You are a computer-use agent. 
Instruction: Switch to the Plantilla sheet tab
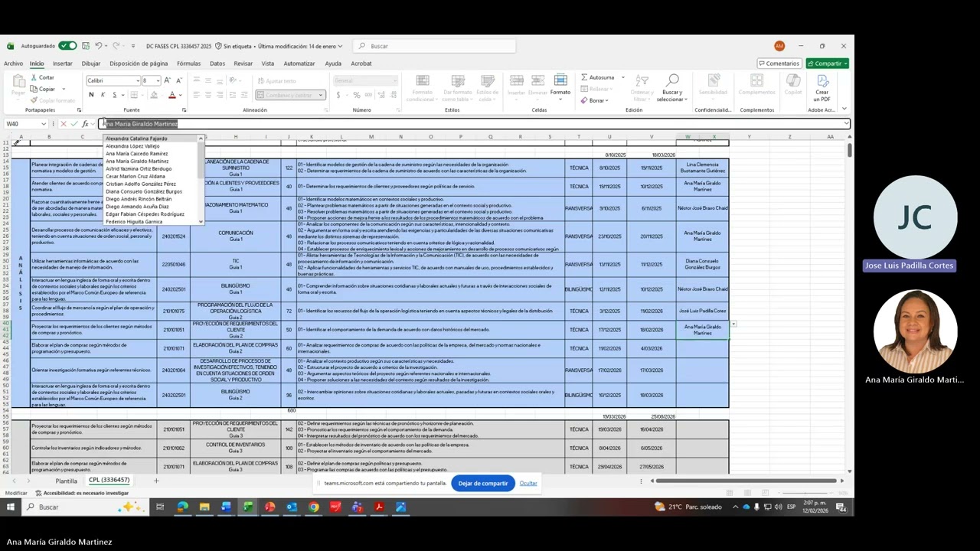click(x=67, y=481)
